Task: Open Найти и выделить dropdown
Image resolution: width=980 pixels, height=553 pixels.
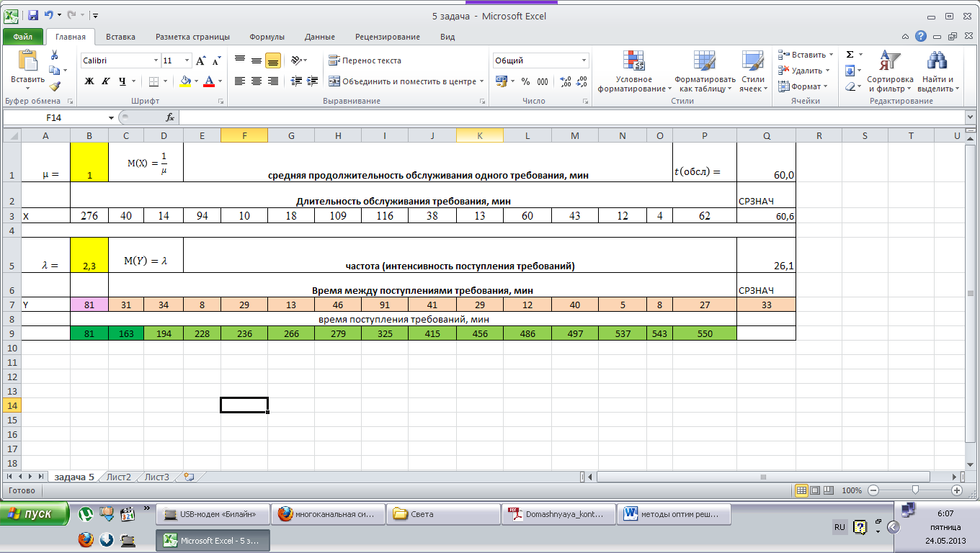Action: coord(937,71)
